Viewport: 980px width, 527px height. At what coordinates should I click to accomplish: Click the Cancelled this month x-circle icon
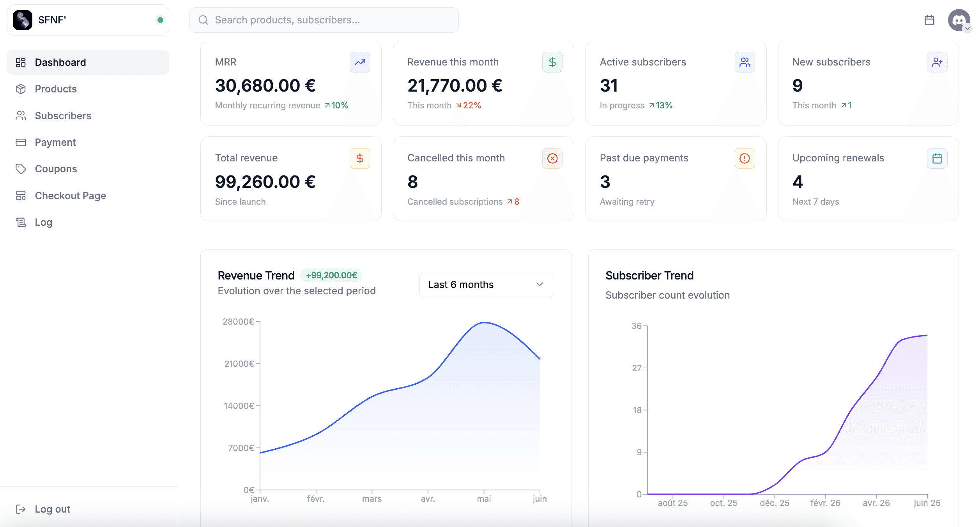(552, 158)
